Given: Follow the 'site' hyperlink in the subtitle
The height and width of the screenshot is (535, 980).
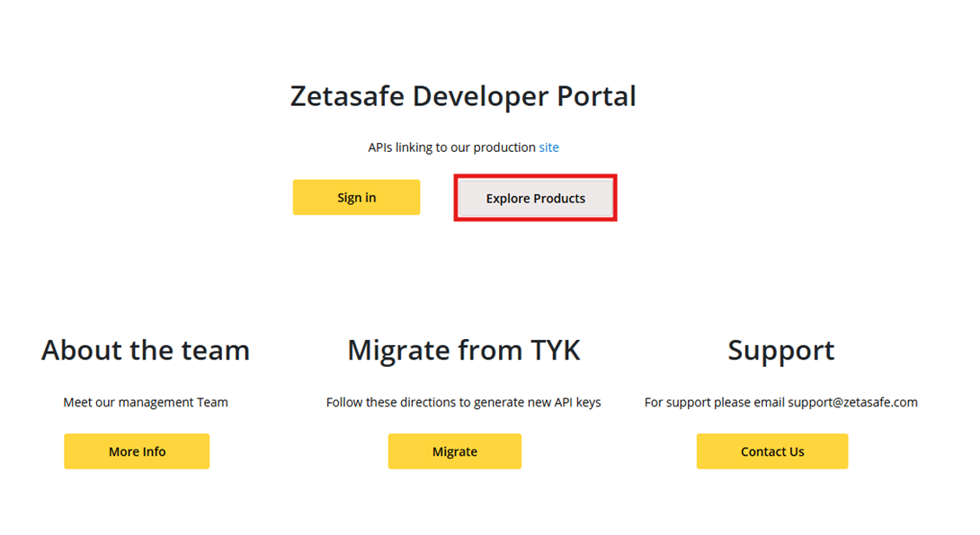Looking at the screenshot, I should pyautogui.click(x=548, y=147).
